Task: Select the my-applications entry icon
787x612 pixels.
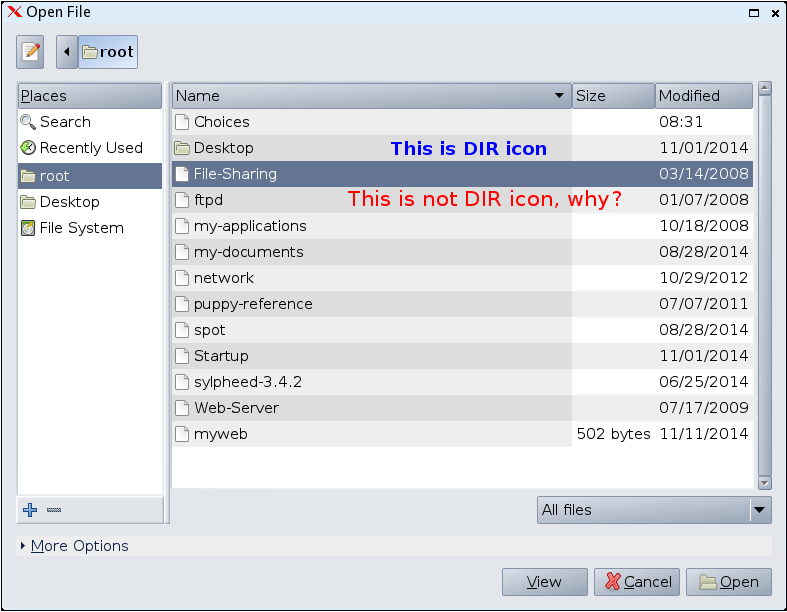Action: [x=182, y=226]
